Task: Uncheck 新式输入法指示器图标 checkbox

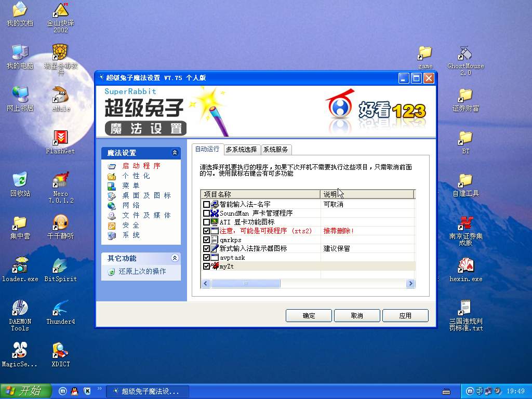Action: 206,249
